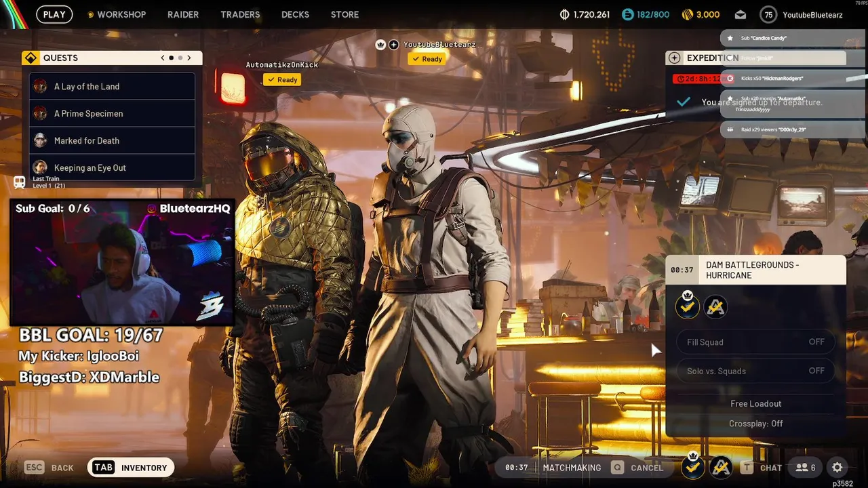Viewport: 868px width, 488px height.
Task: Click the 3,000 gold balance
Action: pyautogui.click(x=708, y=14)
